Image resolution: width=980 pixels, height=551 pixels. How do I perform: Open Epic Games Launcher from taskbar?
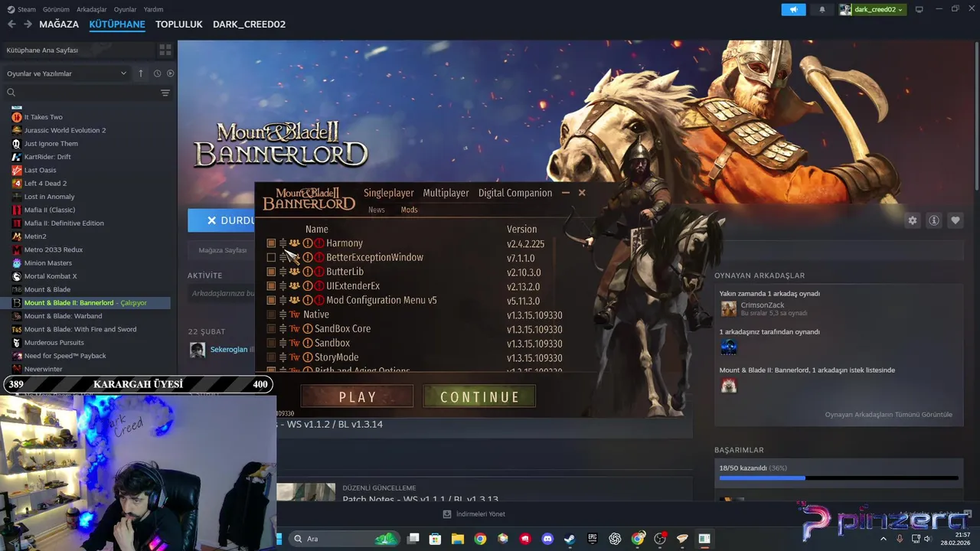click(593, 539)
